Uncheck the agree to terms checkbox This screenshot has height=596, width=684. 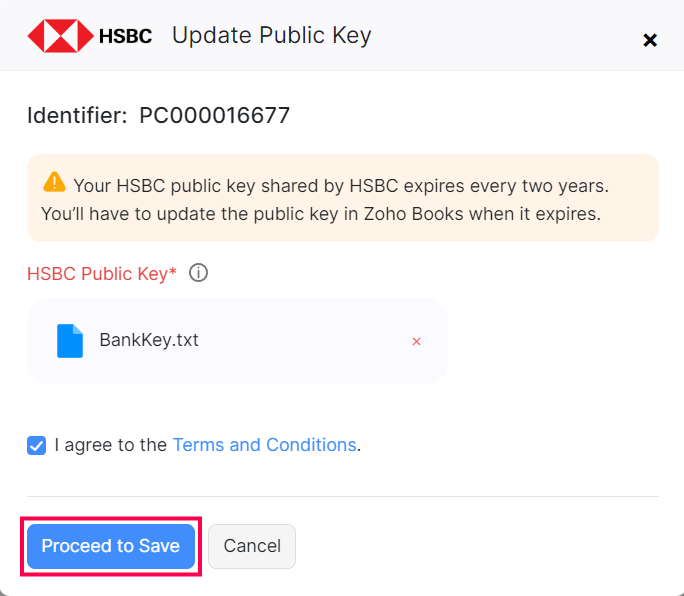click(37, 445)
